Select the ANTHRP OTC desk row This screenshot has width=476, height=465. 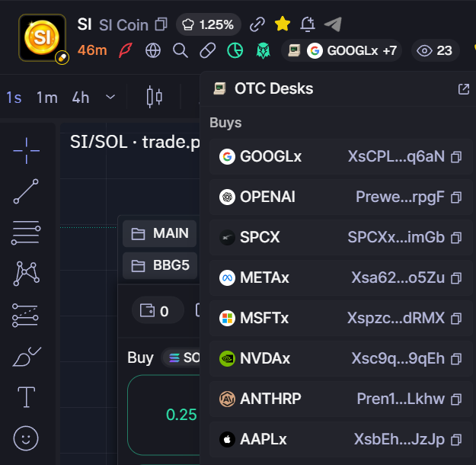coord(340,399)
